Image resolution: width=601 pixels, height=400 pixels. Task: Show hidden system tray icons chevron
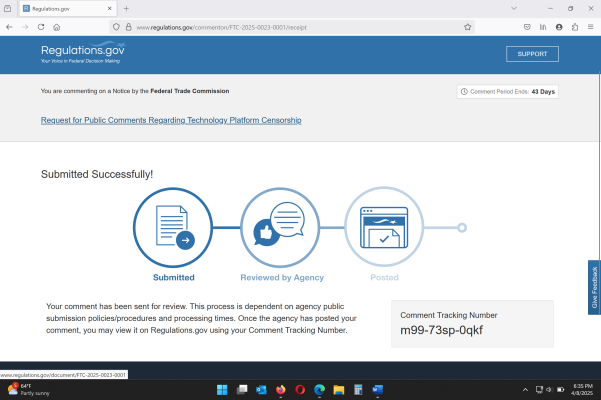point(526,389)
